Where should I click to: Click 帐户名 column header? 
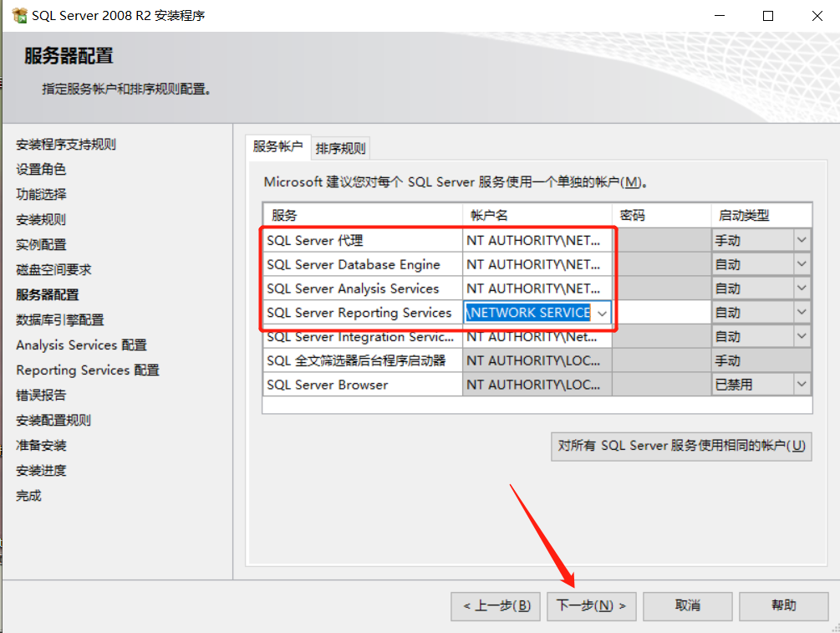pyautogui.click(x=537, y=216)
